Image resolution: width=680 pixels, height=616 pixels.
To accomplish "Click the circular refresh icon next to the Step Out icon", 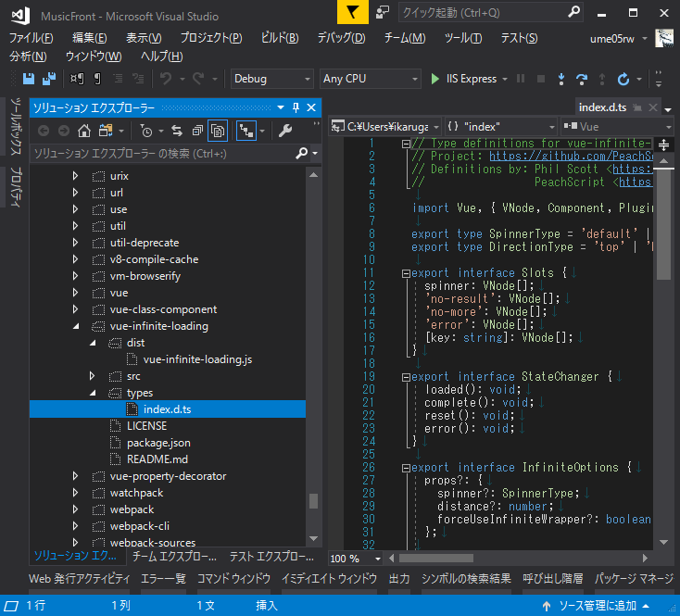I will click(623, 79).
